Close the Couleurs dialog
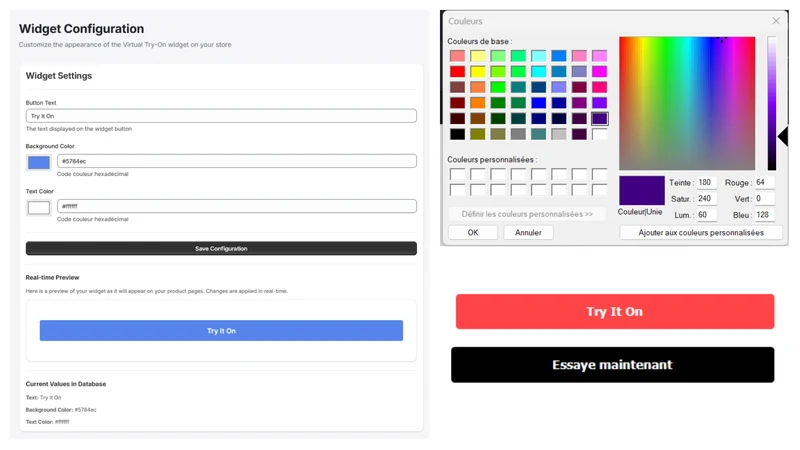The height and width of the screenshot is (450, 800). [x=776, y=21]
